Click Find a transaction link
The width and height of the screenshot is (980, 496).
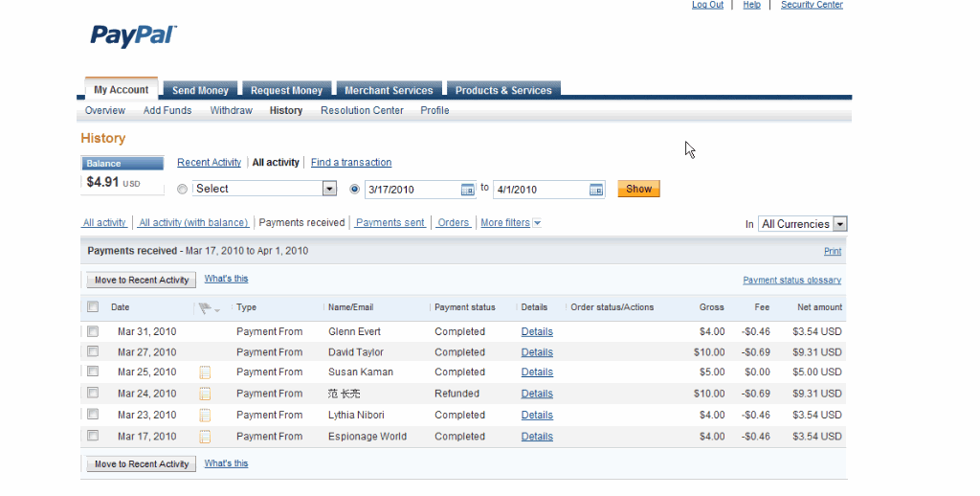[351, 162]
